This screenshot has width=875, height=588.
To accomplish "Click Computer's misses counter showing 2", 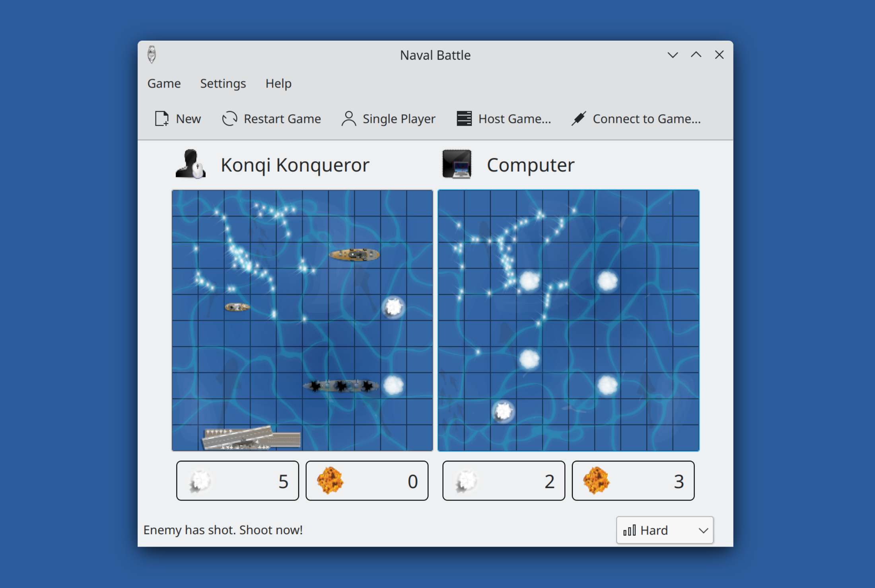I will (x=504, y=481).
